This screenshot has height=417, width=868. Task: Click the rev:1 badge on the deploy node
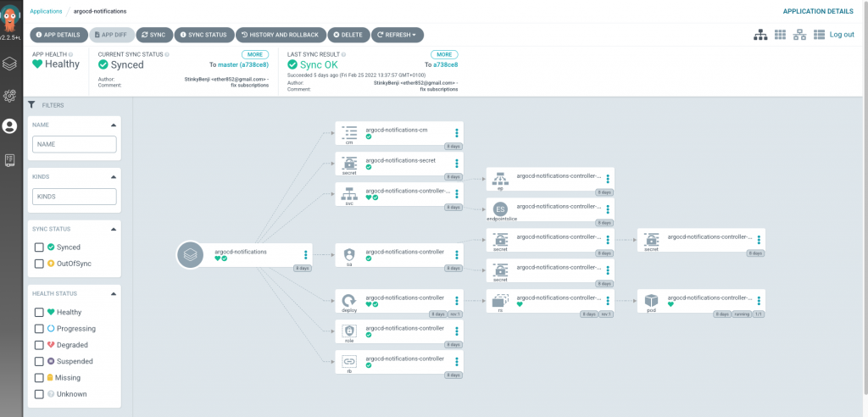[455, 314]
